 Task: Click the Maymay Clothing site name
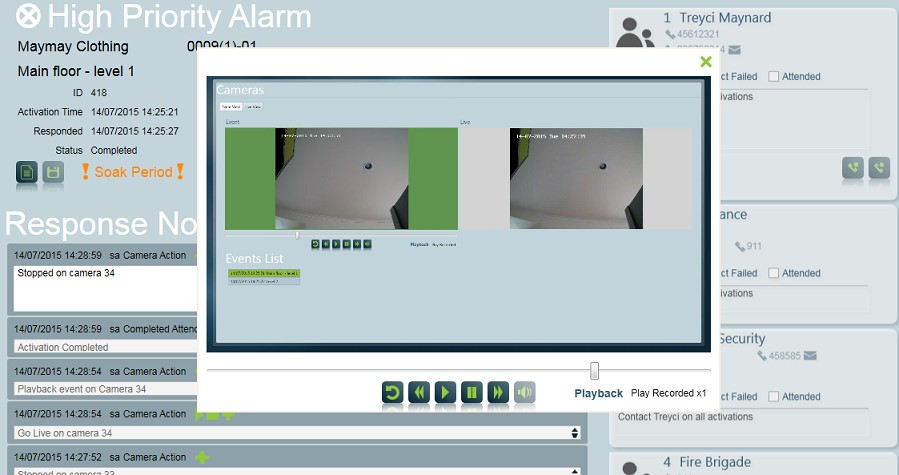73,46
